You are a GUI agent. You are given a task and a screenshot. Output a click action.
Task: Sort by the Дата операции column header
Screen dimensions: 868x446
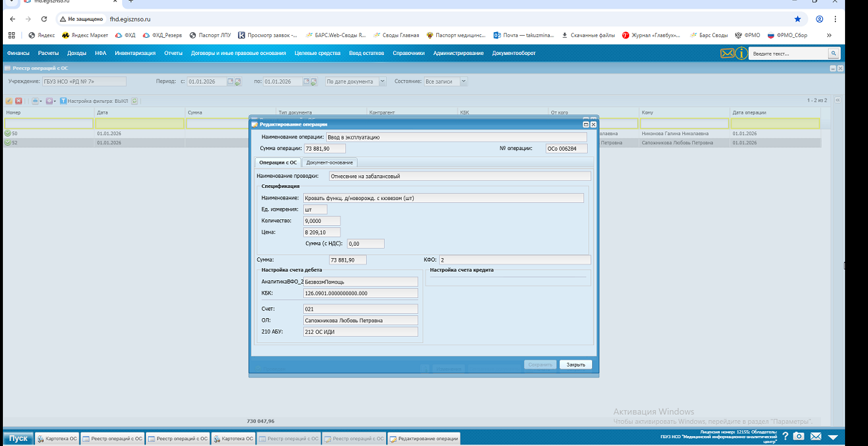[x=775, y=112]
